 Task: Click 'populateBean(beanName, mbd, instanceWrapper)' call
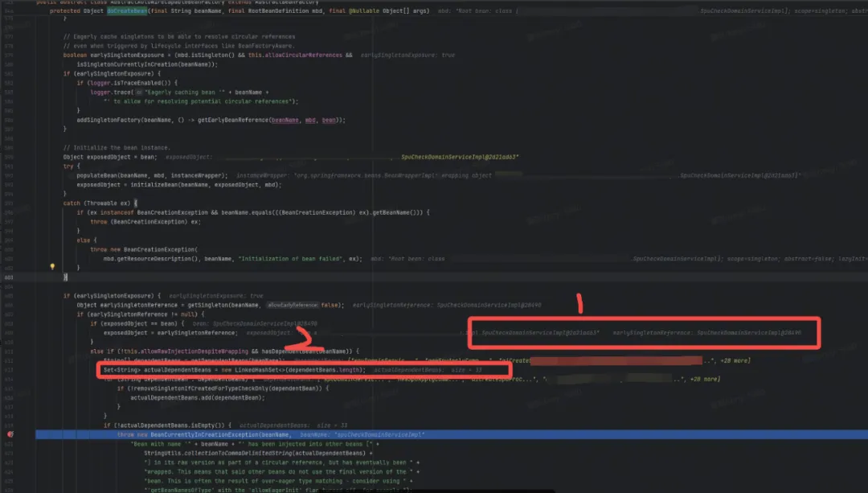[152, 175]
